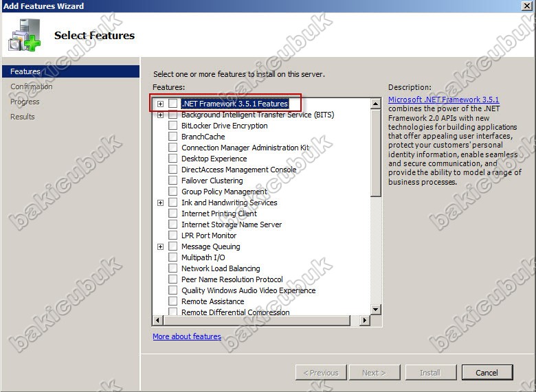Enable BitLocker Drive Encryption checkbox

click(173, 126)
